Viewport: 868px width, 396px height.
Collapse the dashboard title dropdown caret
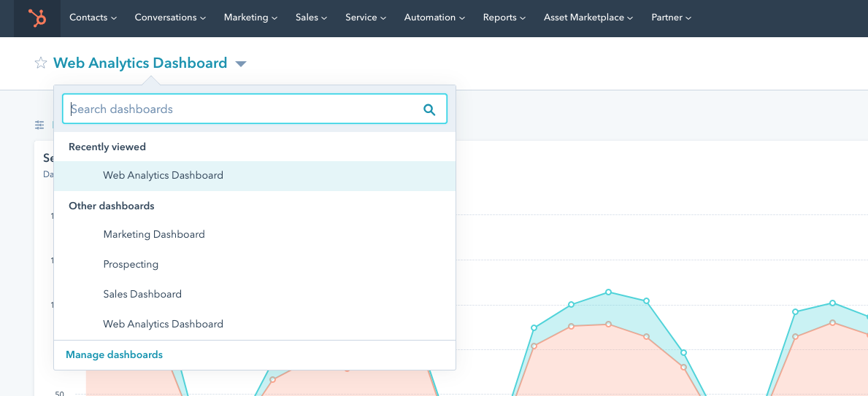[241, 64]
